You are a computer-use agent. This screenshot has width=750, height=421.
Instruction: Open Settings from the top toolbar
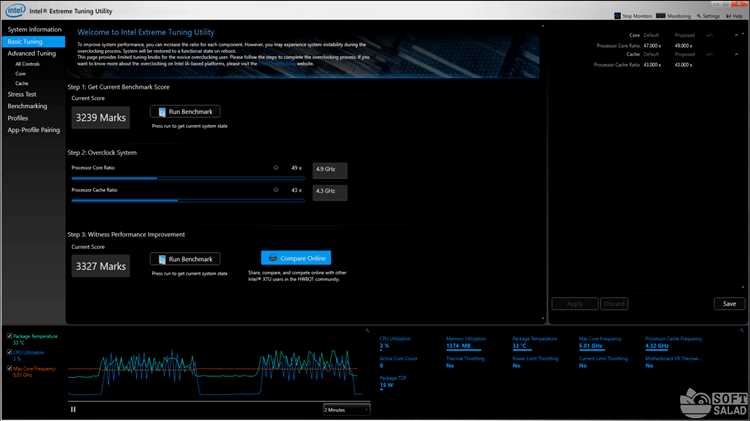[708, 16]
